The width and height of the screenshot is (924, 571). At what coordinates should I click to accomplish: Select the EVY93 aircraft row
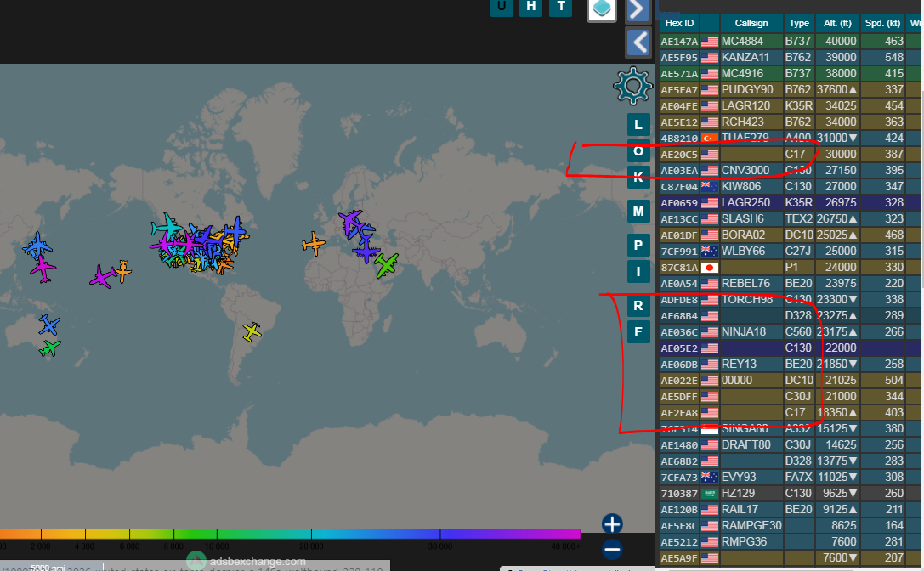tap(790, 477)
